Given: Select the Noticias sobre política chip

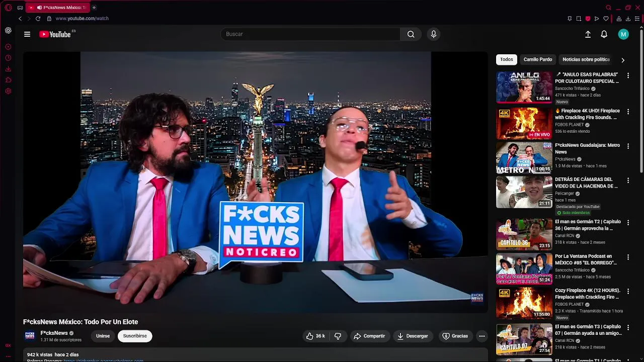Looking at the screenshot, I should click(586, 59).
